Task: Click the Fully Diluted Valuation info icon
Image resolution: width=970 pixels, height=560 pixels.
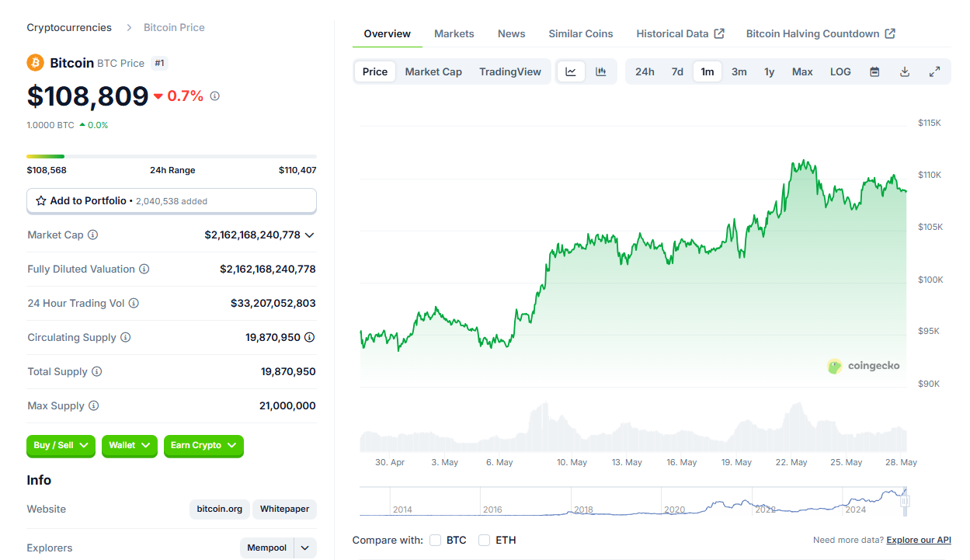Action: click(x=144, y=269)
